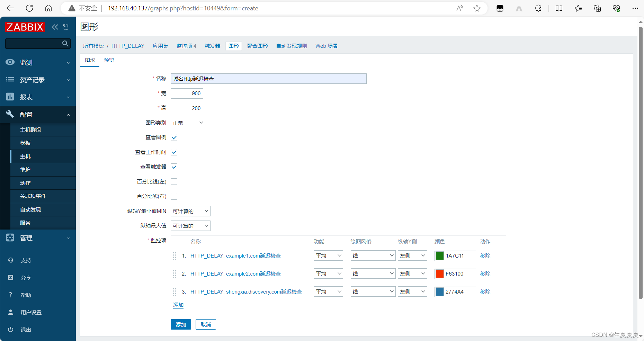
Task: Open 功能 dropdown for example1.com item
Action: pyautogui.click(x=328, y=255)
